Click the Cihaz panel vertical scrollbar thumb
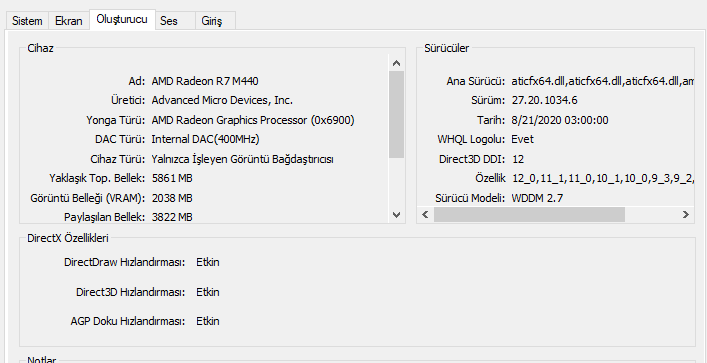The width and height of the screenshot is (707, 363). (x=396, y=115)
